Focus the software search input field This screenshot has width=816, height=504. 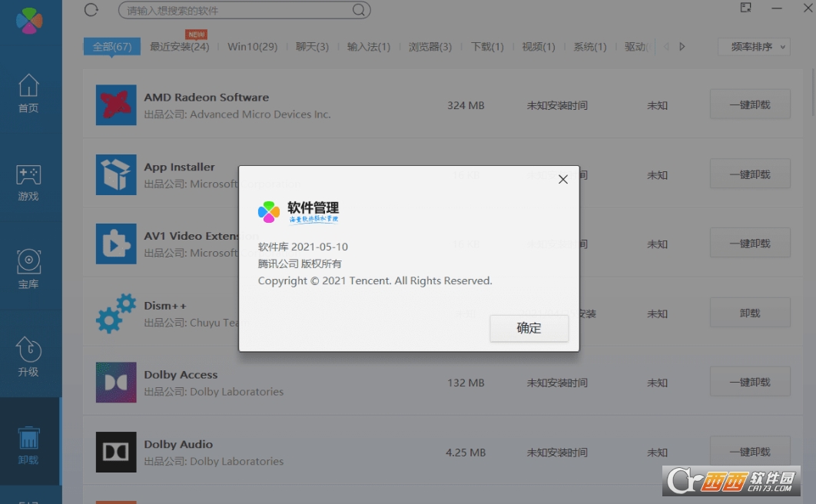[x=244, y=10]
